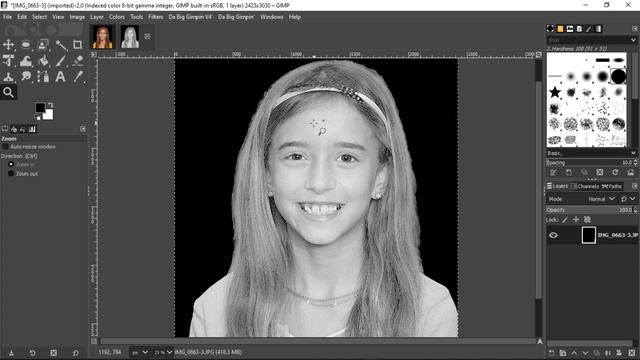
Task: Open tool options panel configuration menu
Action: point(83,129)
